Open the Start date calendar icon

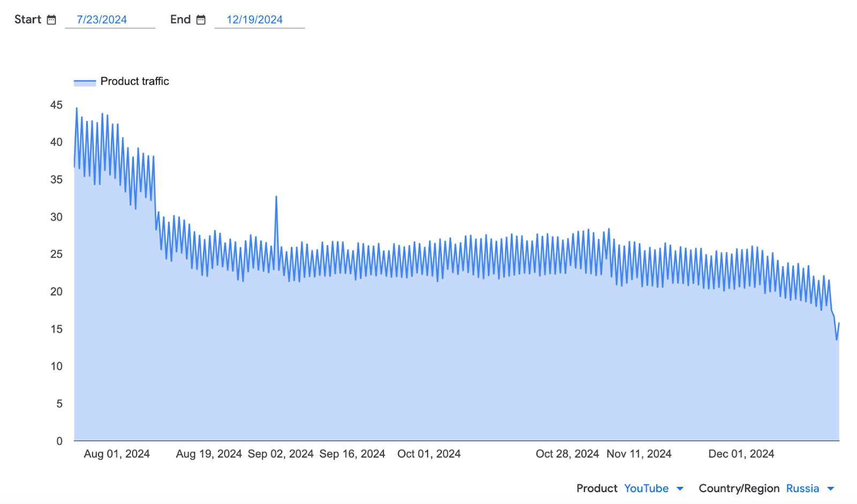[x=51, y=20]
